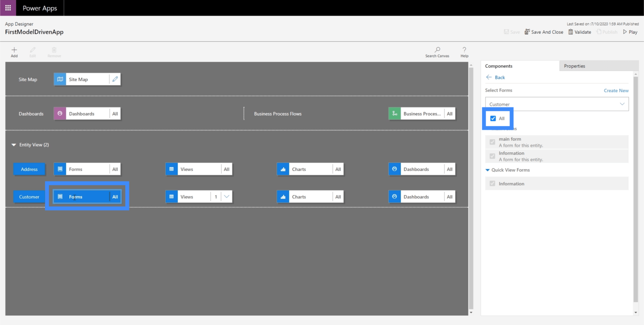Screen dimensions: 644x325
Task: Click Customer Charts tile icon
Action: coord(283,197)
